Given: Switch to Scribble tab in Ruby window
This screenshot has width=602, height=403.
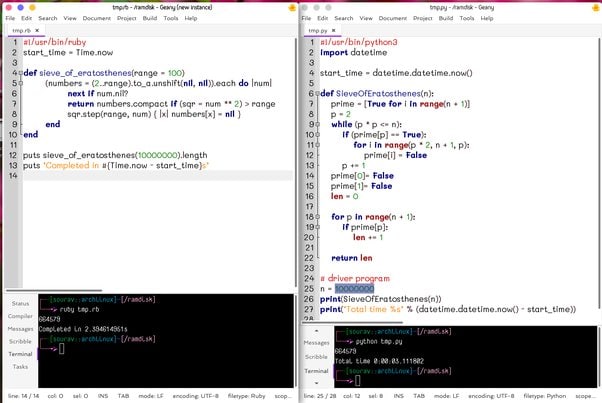Looking at the screenshot, I should (x=20, y=342).
